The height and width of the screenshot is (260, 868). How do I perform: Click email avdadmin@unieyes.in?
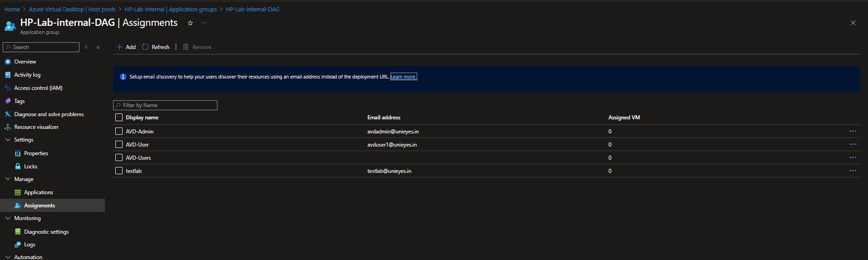[393, 132]
